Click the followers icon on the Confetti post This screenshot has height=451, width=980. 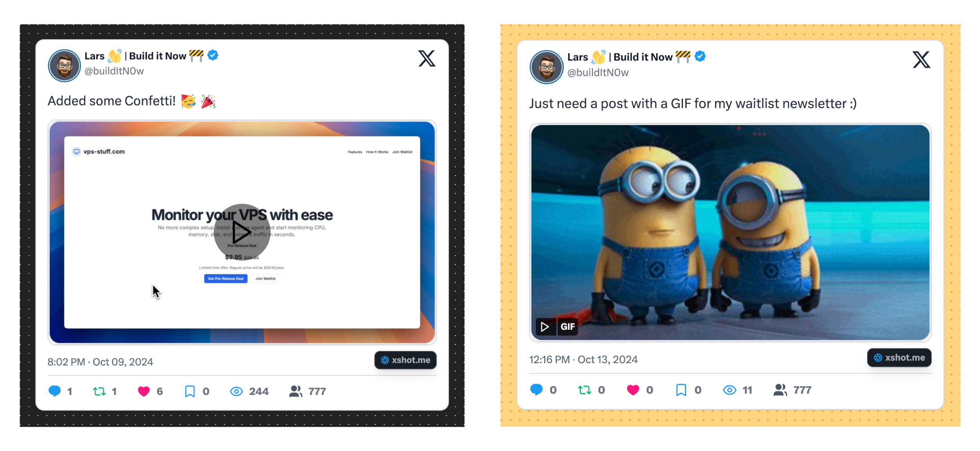pos(296,391)
